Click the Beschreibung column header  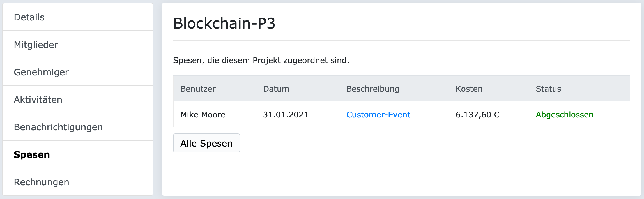pyautogui.click(x=373, y=89)
